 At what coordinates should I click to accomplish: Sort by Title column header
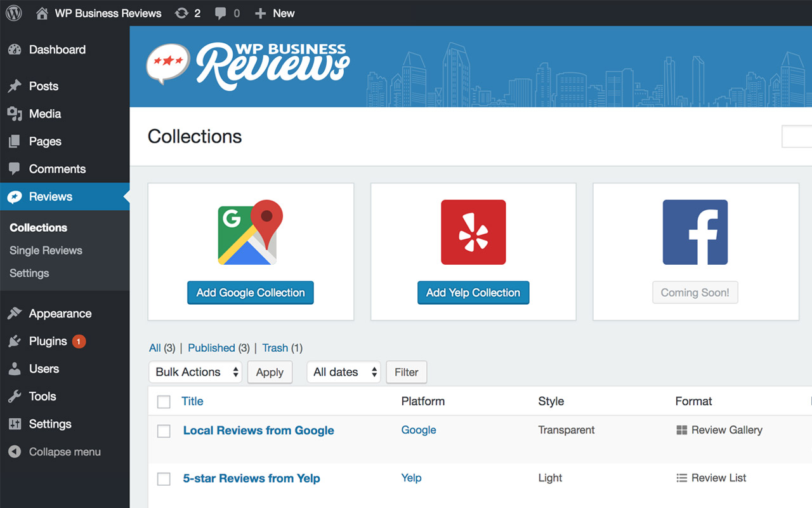tap(192, 401)
